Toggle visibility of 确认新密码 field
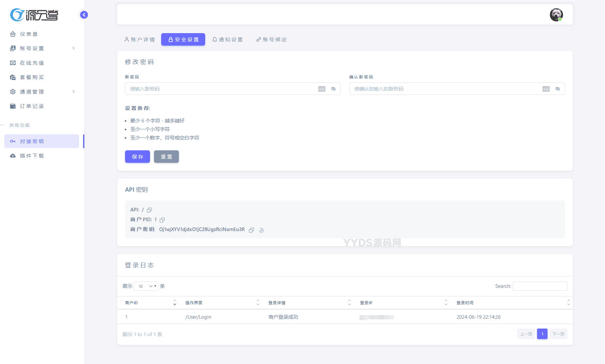Screen dimensions: 605x364 pyautogui.click(x=557, y=89)
